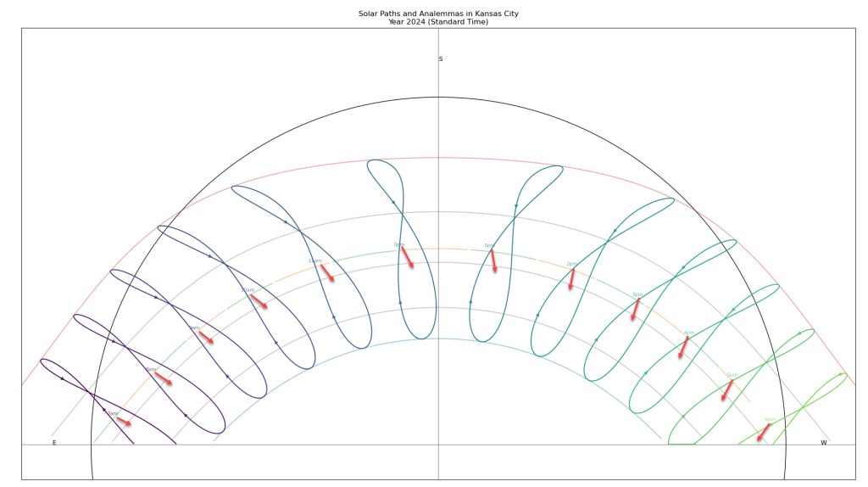868x487 pixels.
Task: Select the 3pm hour label
Action: tap(637, 295)
